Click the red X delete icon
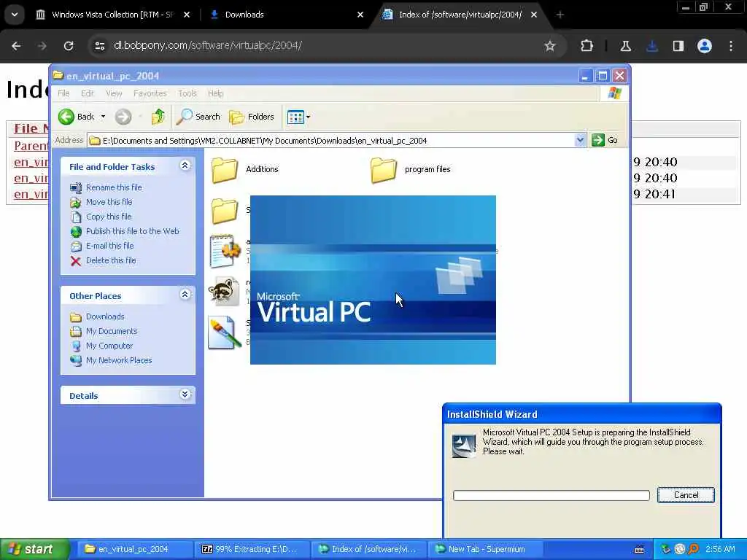Screen dimensions: 747x560 (76, 260)
